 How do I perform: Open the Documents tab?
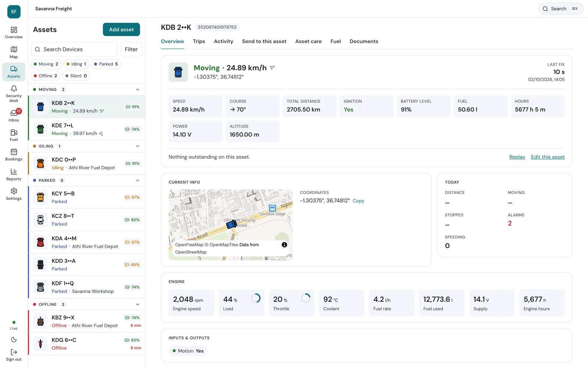(364, 42)
